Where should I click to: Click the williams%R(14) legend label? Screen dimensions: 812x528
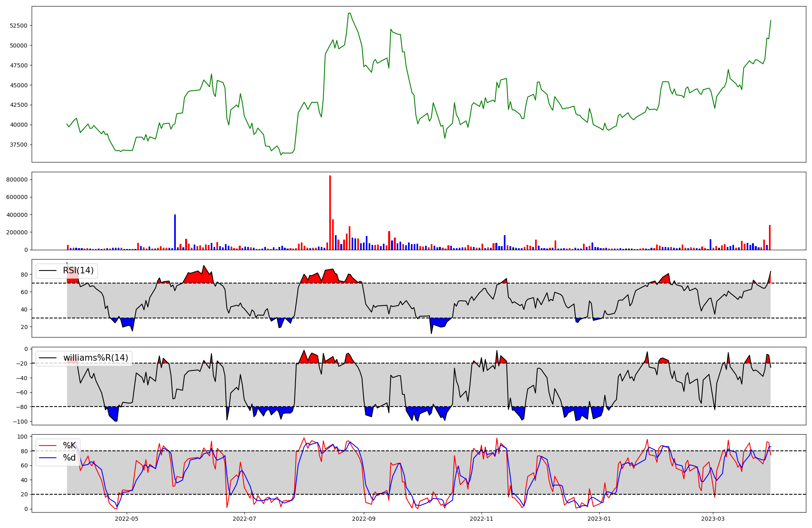click(x=95, y=358)
